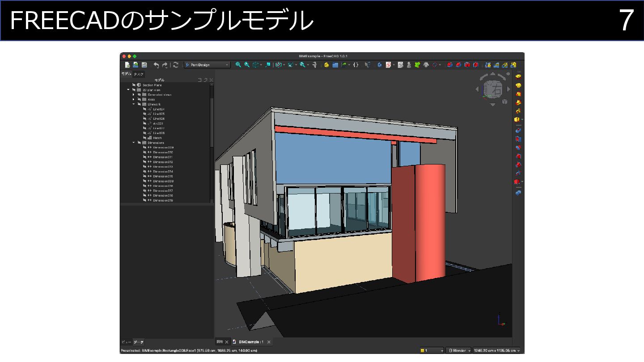This screenshot has height=362, width=644.
Task: Toggle visibility of Generated views group
Action: (x=139, y=95)
